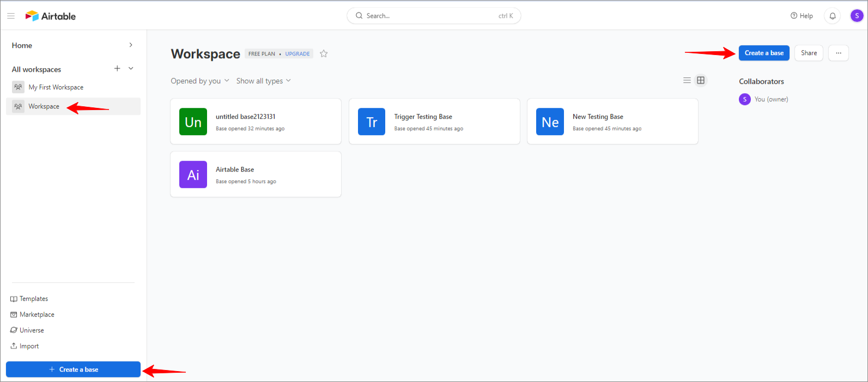Collapse the All workspaces chevron
Viewport: 868px width, 382px height.
point(131,68)
